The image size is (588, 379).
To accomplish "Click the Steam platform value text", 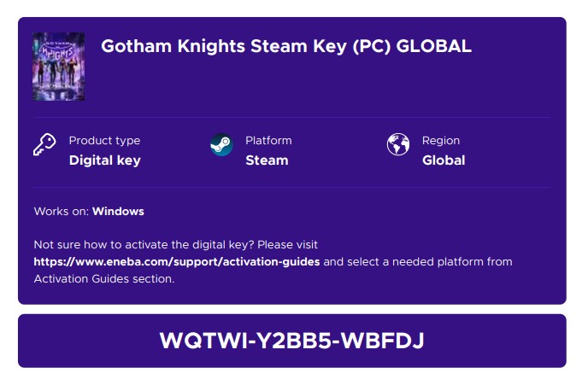I will pos(267,160).
